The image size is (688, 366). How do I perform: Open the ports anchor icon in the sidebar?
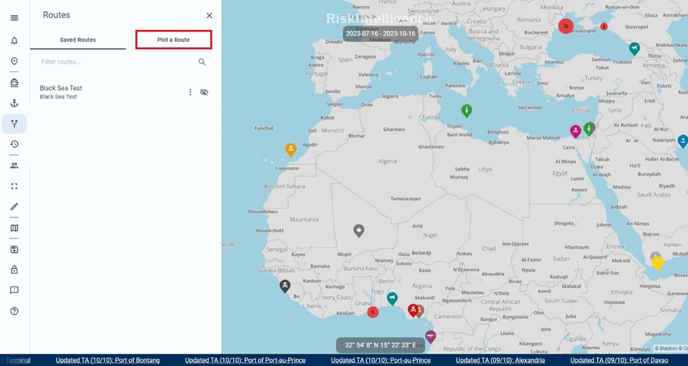(14, 103)
